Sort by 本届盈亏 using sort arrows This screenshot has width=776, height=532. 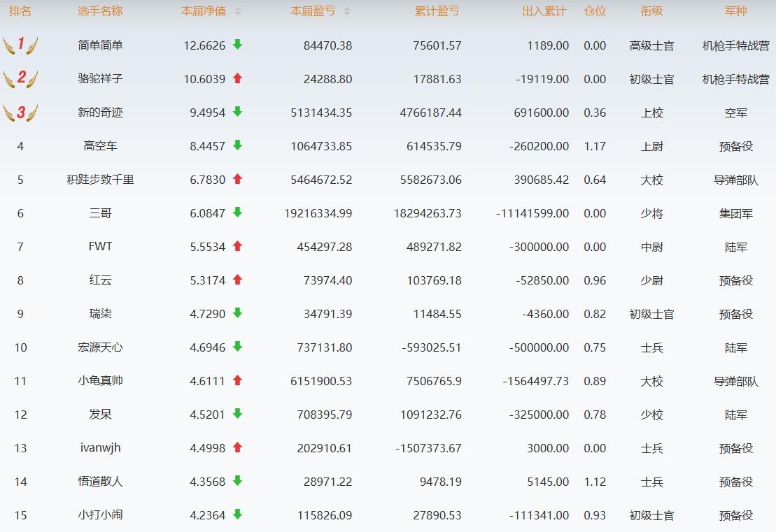[x=347, y=12]
